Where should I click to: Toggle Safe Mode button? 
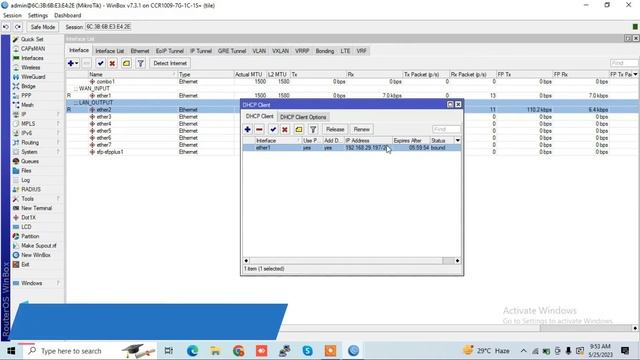(43, 27)
